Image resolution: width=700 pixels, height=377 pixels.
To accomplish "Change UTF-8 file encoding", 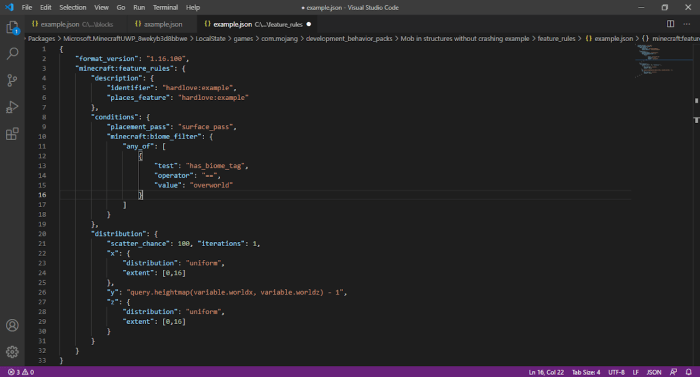I will point(617,372).
